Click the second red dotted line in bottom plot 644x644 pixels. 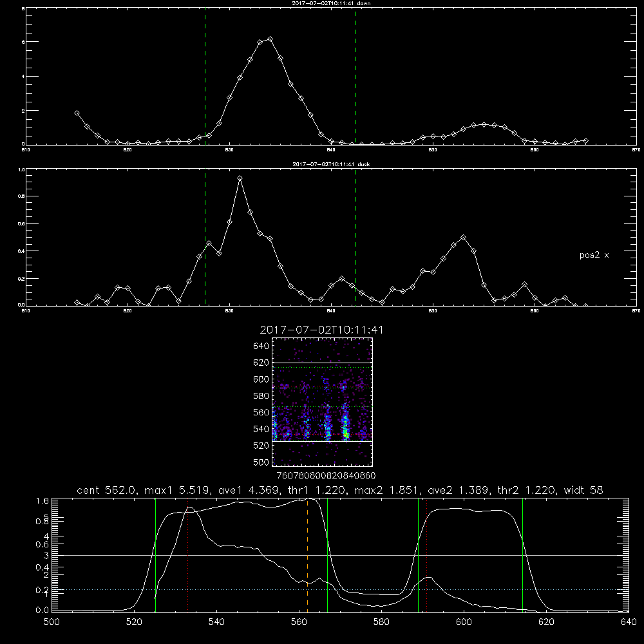[x=427, y=554]
